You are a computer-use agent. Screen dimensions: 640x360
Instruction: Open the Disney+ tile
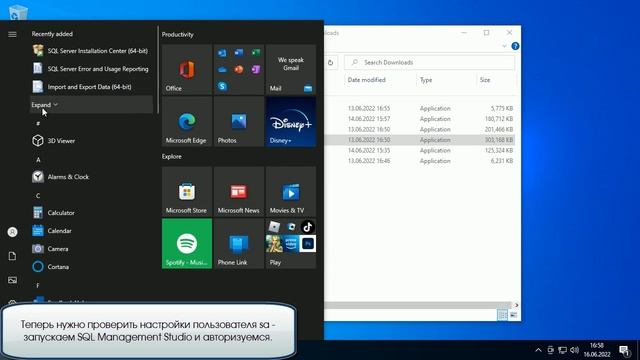[291, 122]
